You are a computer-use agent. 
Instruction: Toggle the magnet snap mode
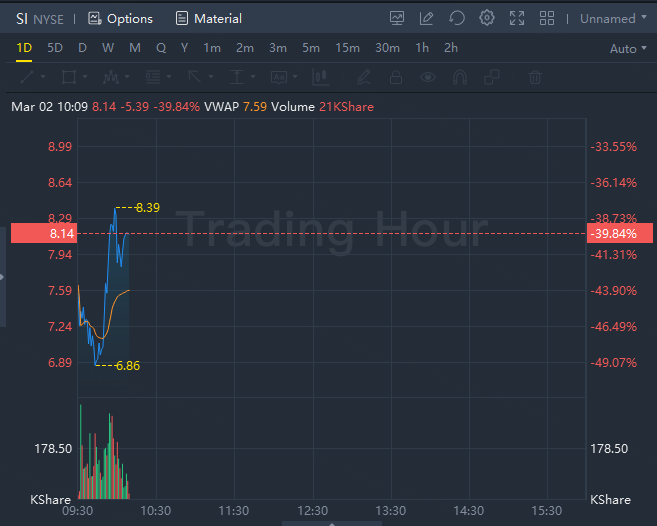pyautogui.click(x=460, y=77)
